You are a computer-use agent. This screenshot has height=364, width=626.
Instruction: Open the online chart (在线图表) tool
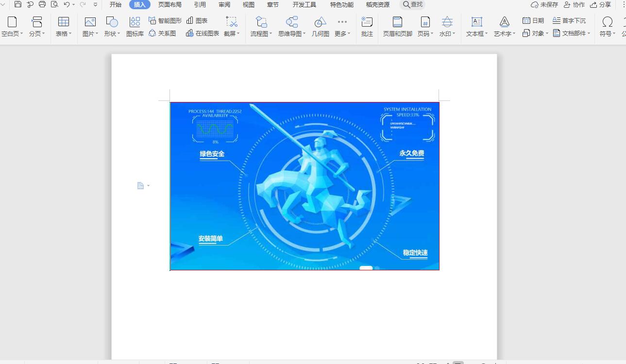204,33
